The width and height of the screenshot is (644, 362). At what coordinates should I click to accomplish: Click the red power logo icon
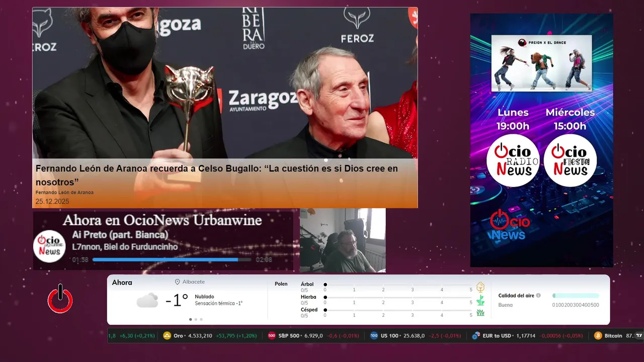60,299
